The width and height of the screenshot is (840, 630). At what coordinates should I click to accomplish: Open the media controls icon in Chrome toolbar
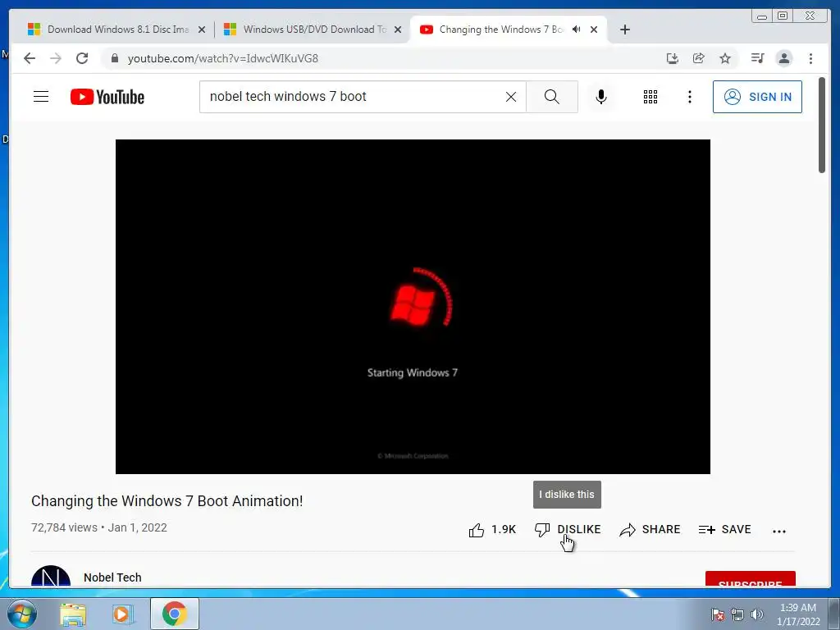point(757,58)
